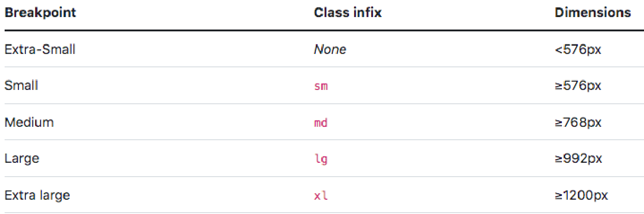Click the Class infix column header
644x214 pixels.
tap(348, 12)
